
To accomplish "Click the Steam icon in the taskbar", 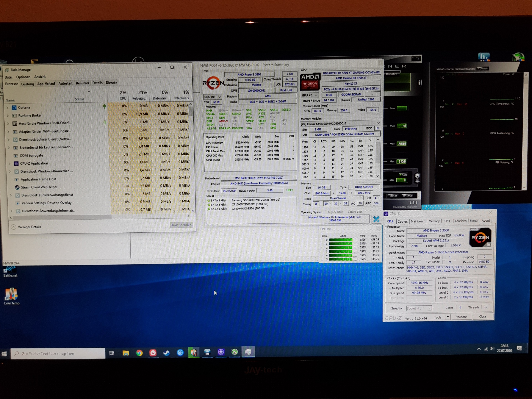I will pyautogui.click(x=166, y=353).
